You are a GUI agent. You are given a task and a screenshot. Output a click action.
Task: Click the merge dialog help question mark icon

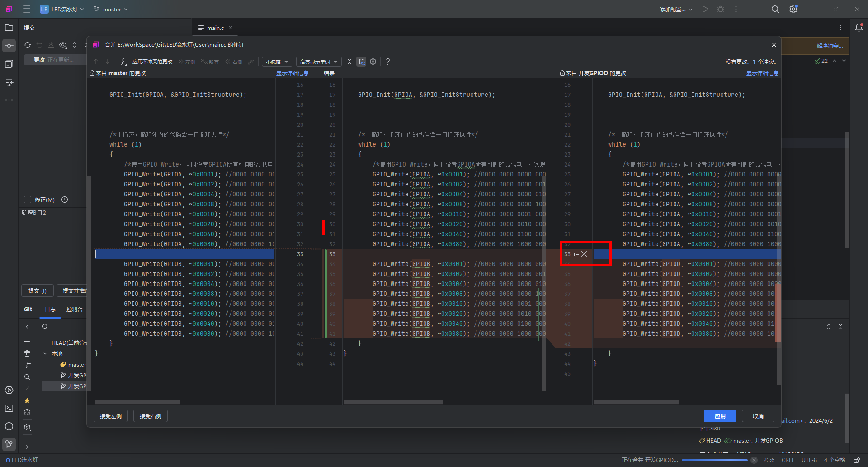tap(387, 62)
